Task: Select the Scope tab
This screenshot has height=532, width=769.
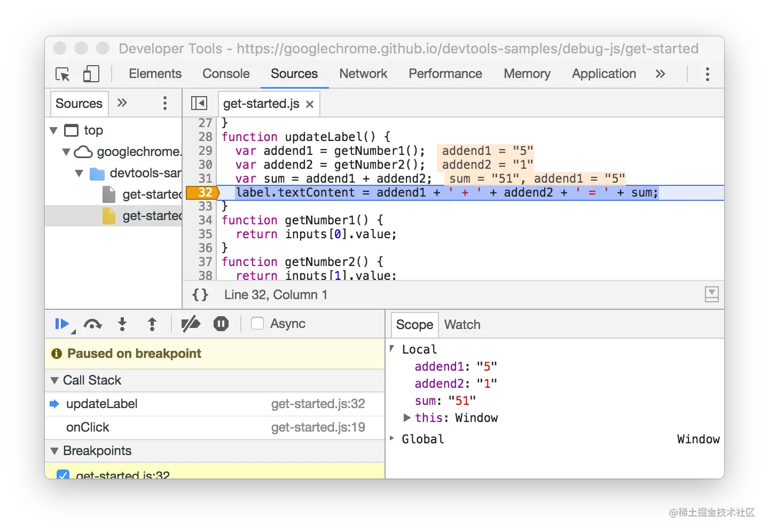Action: pos(414,325)
